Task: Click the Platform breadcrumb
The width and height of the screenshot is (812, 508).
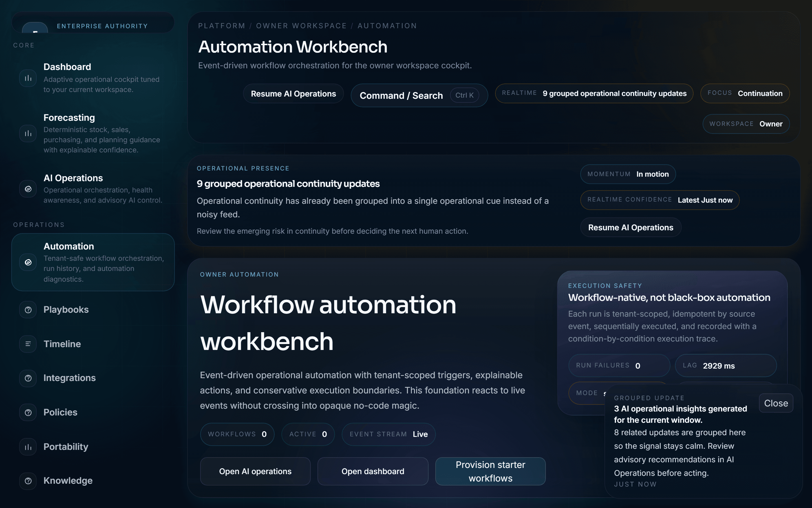Action: coord(222,26)
